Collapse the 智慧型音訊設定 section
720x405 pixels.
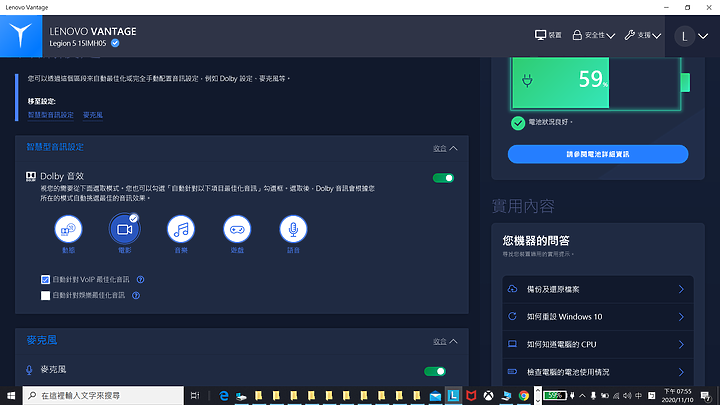click(x=445, y=148)
